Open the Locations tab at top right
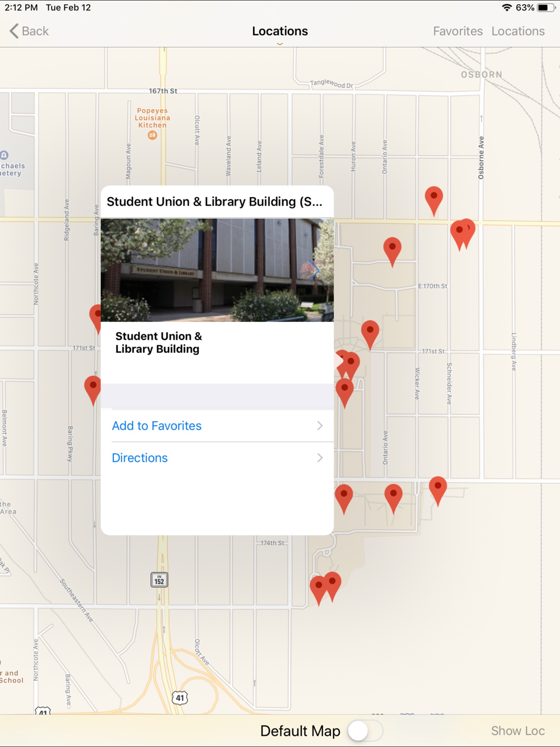The image size is (560, 747). pos(518,31)
